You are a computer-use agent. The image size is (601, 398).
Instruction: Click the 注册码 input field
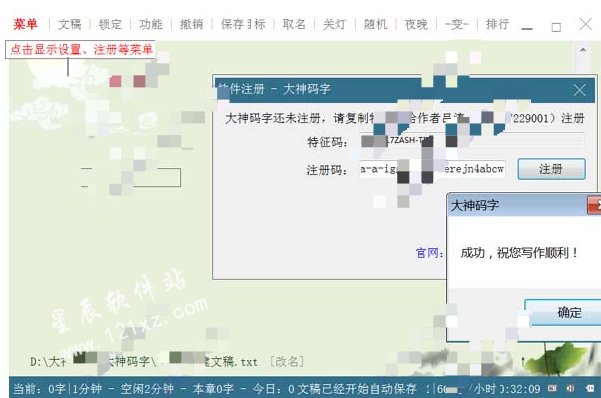point(432,169)
